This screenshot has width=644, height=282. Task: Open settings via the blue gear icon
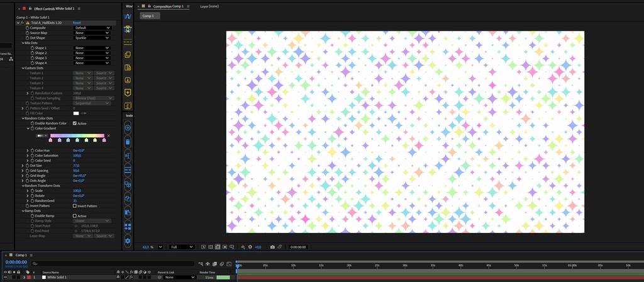pos(128,241)
